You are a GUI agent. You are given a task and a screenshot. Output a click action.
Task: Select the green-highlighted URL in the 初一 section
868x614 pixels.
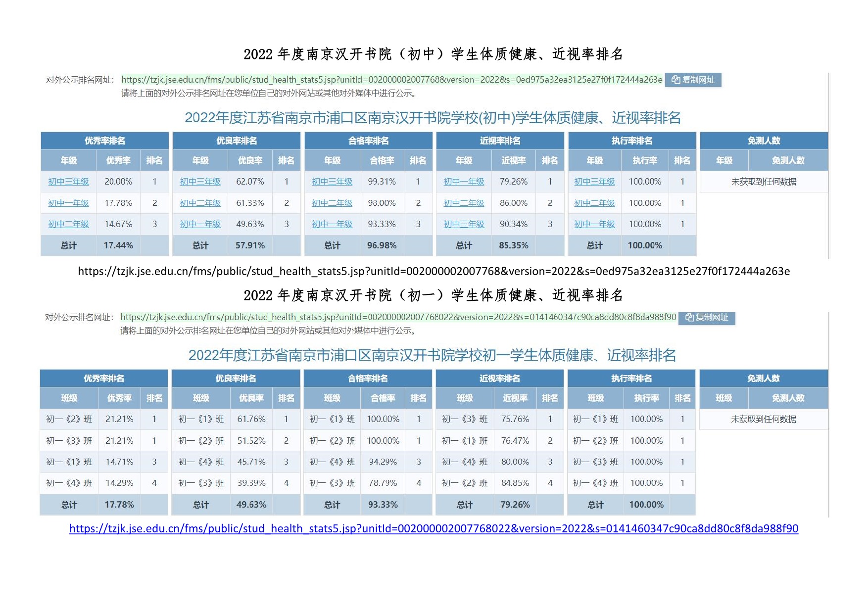(x=398, y=317)
